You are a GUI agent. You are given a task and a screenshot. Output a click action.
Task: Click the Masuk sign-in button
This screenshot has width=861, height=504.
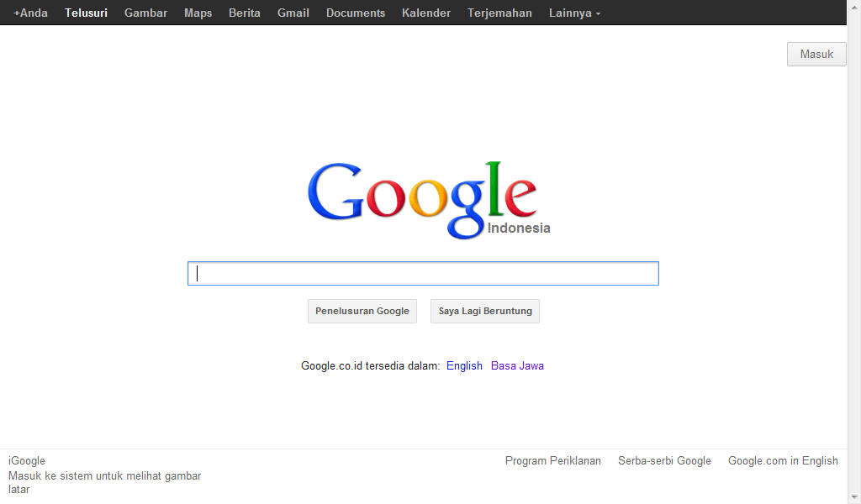816,55
